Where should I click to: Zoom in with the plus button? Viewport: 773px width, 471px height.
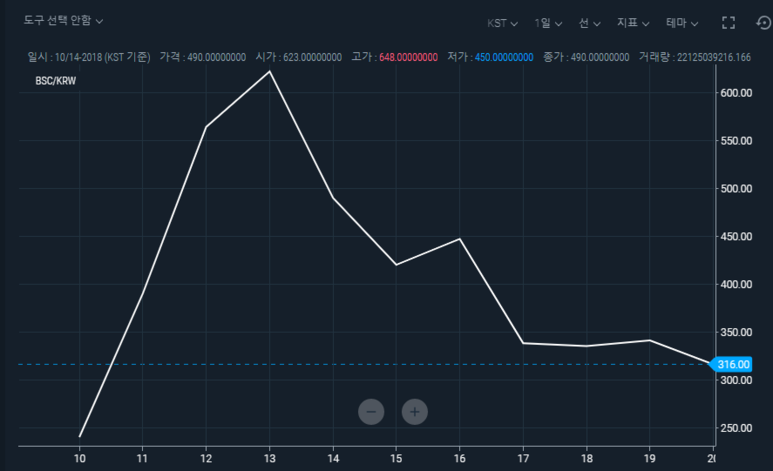(x=415, y=412)
